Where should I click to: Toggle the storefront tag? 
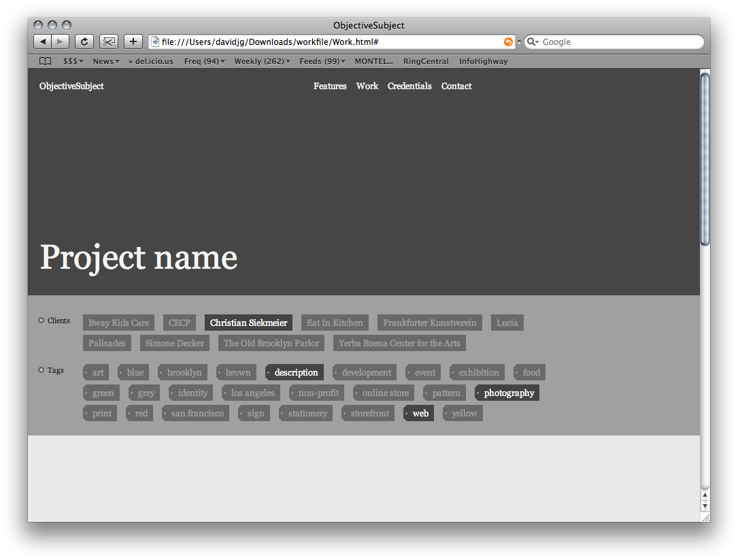point(367,413)
